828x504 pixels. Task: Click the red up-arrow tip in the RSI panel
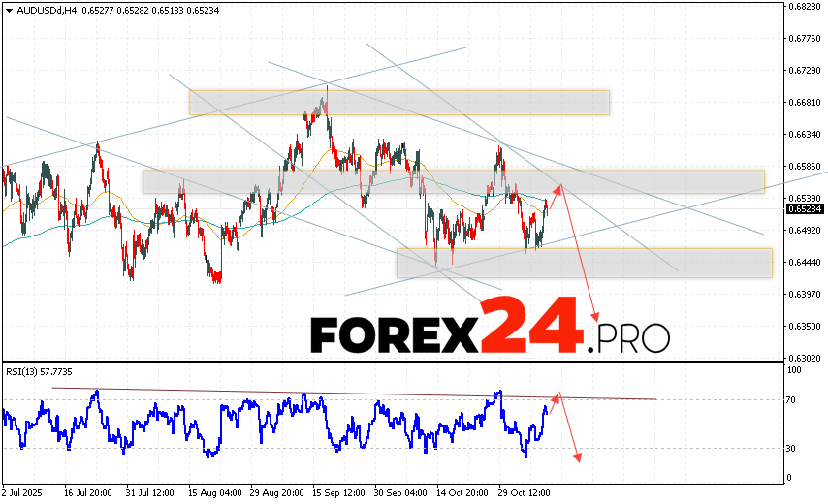557,395
